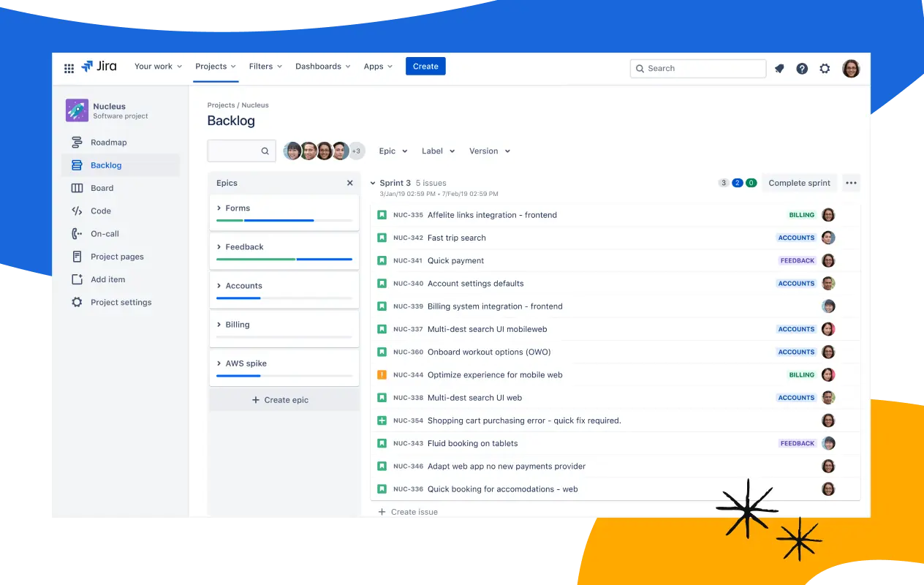Expand the Billing epic

tap(219, 325)
